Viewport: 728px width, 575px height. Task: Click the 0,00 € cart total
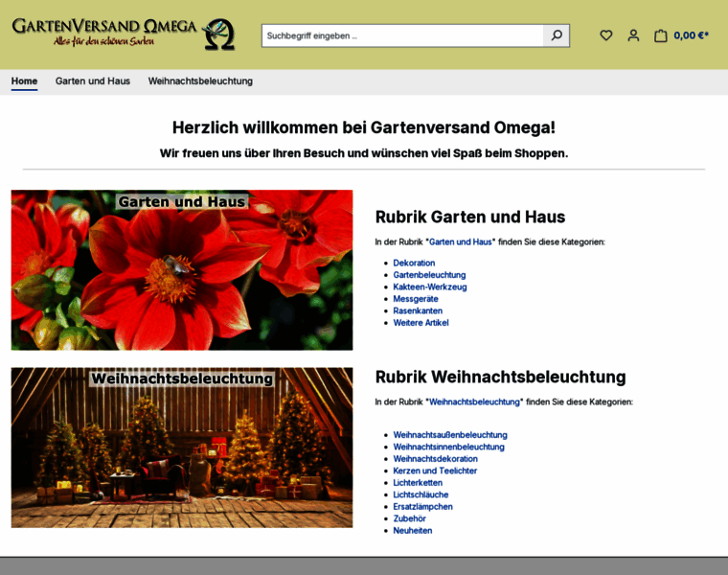[x=691, y=35]
